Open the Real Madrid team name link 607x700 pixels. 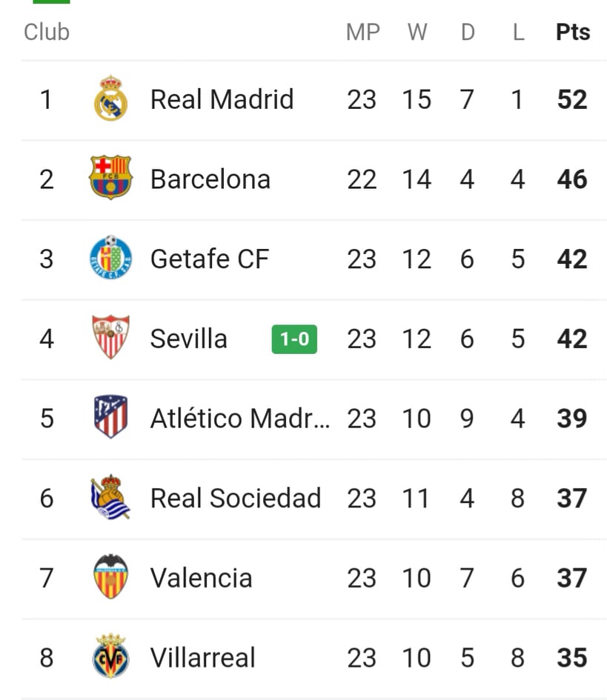click(x=222, y=99)
